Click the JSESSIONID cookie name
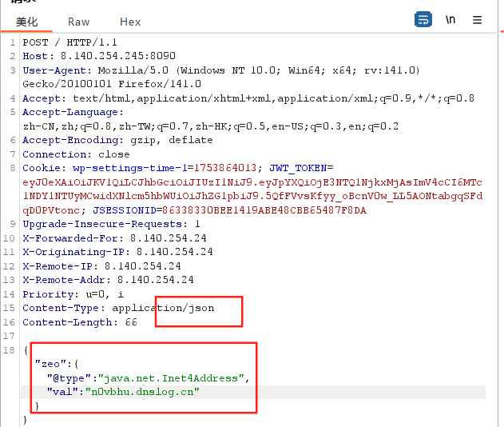Image resolution: width=504 pixels, height=427 pixels. 125,210
